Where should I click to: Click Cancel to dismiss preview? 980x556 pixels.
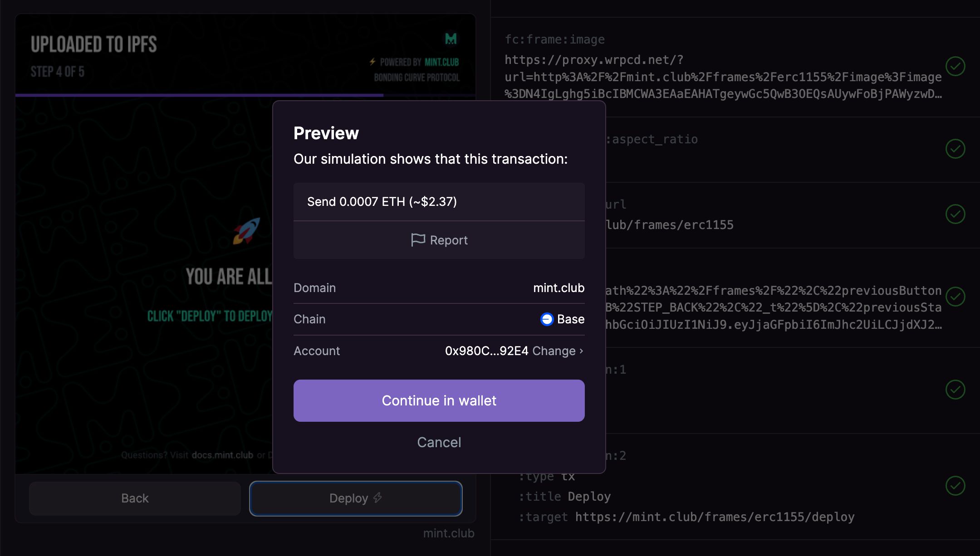tap(439, 442)
